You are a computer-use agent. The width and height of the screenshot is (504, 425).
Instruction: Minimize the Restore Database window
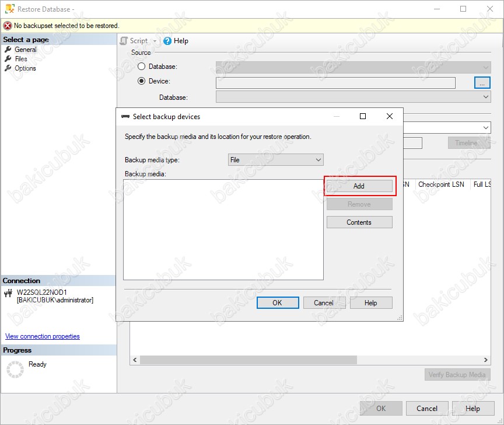pyautogui.click(x=437, y=9)
